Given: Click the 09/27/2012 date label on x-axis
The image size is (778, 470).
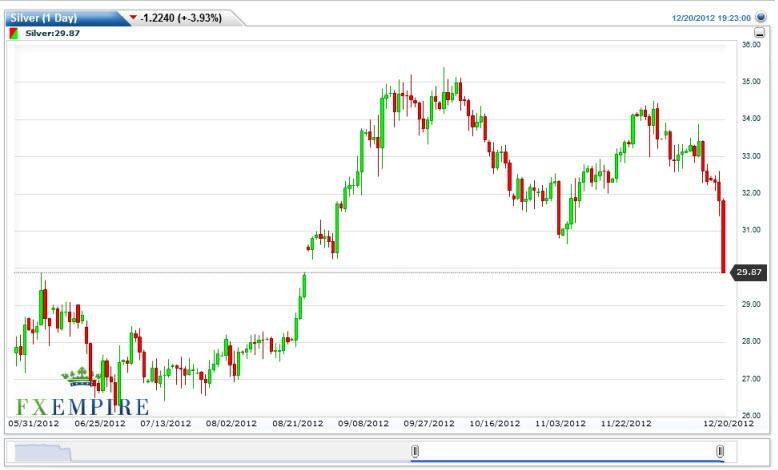Looking at the screenshot, I should [430, 423].
